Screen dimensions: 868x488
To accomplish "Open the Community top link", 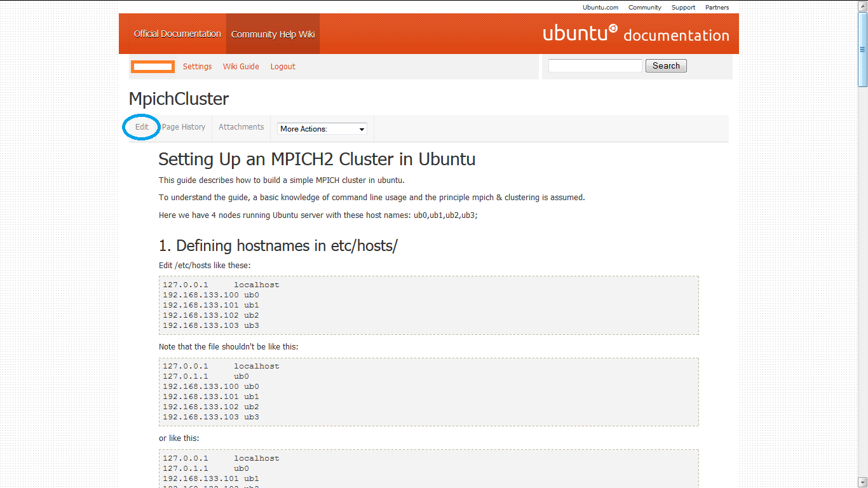I will click(645, 8).
